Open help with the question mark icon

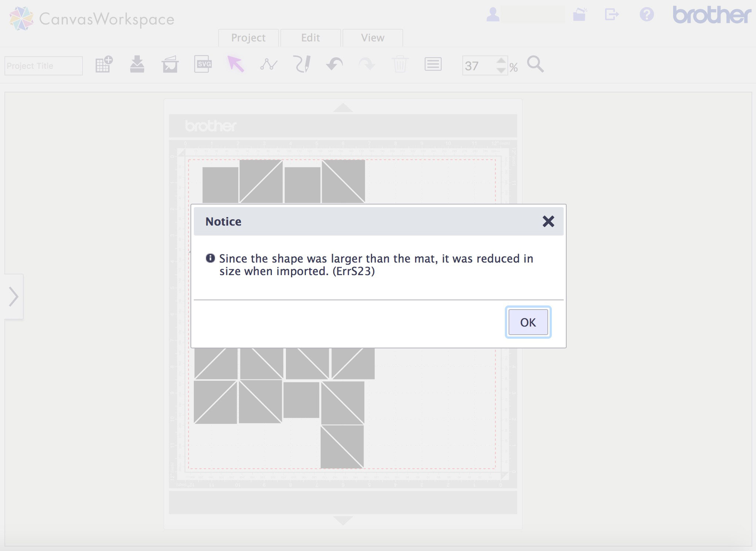(647, 14)
